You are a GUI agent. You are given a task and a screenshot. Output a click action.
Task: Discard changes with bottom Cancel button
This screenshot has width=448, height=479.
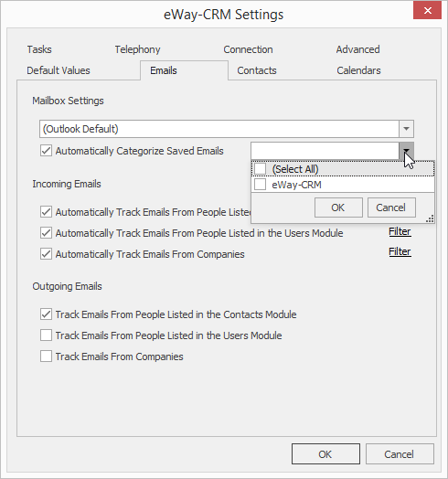pyautogui.click(x=400, y=454)
